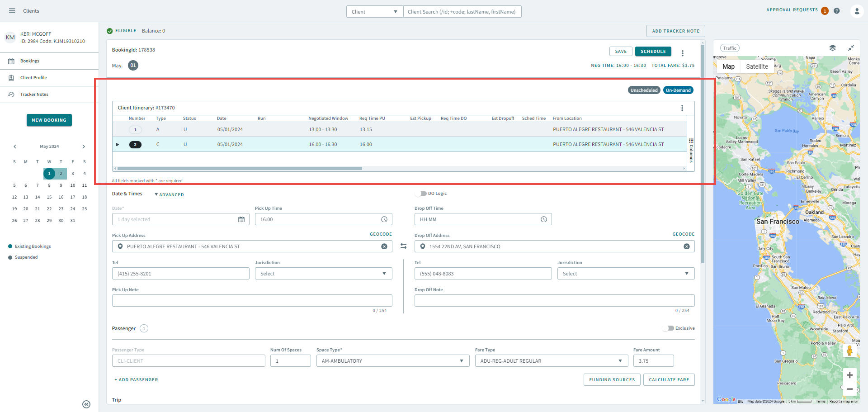Open the Fare Type dropdown
The image size is (868, 412).
point(551,361)
